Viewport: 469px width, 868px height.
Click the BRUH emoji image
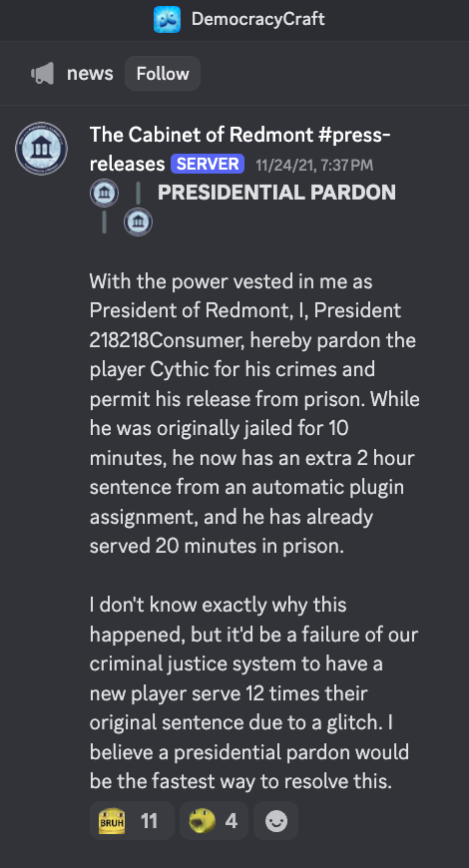[112, 821]
